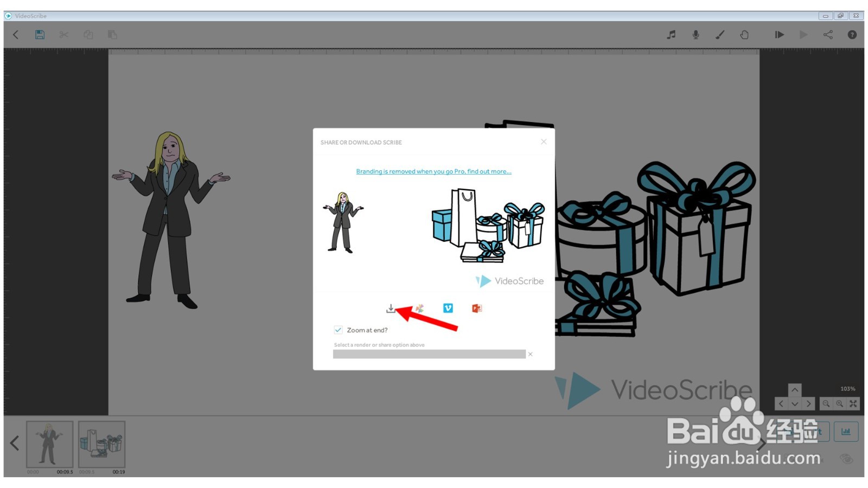The image size is (868, 488).
Task: Fit canvas to screen with expand icon
Action: click(853, 403)
